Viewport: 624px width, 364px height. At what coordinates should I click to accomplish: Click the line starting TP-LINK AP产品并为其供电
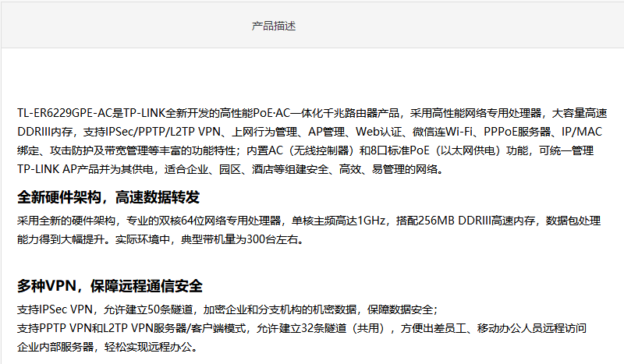[230, 169]
